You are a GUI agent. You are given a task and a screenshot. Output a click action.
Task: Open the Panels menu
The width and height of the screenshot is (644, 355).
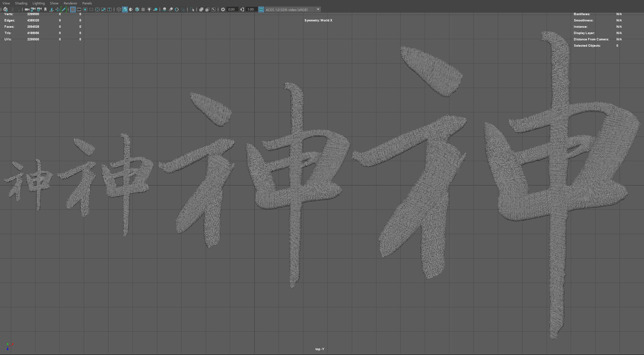87,3
